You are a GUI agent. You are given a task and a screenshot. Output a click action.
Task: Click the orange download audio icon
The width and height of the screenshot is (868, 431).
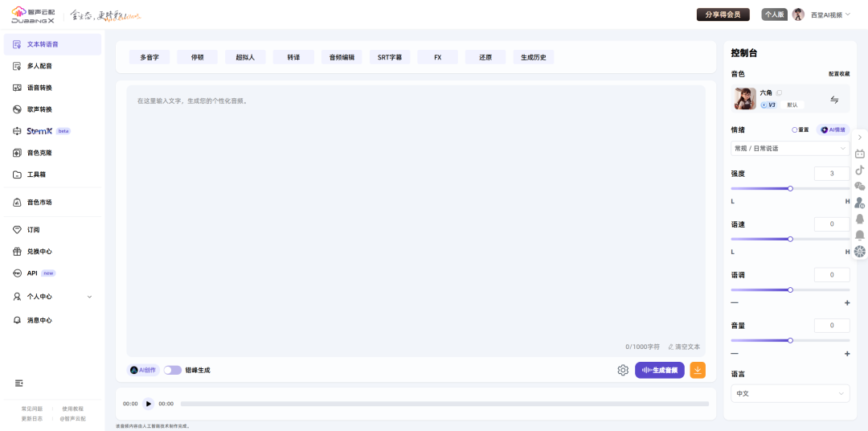pyautogui.click(x=698, y=370)
